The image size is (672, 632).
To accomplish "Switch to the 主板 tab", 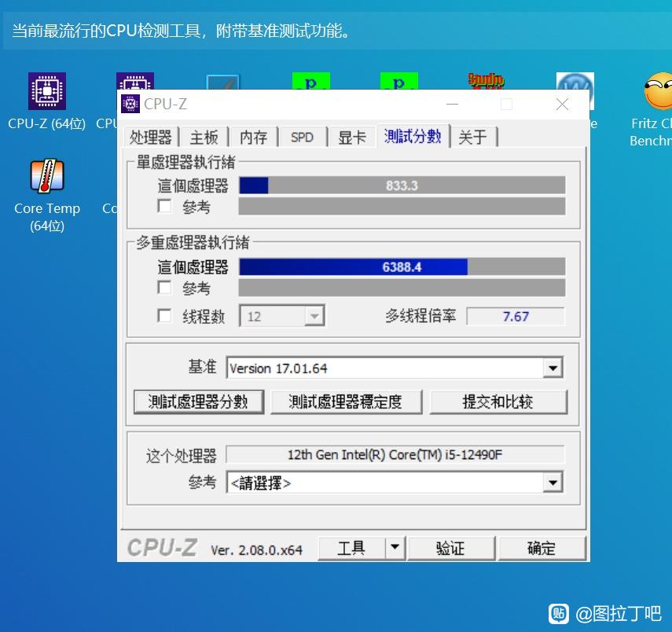I will coord(204,138).
